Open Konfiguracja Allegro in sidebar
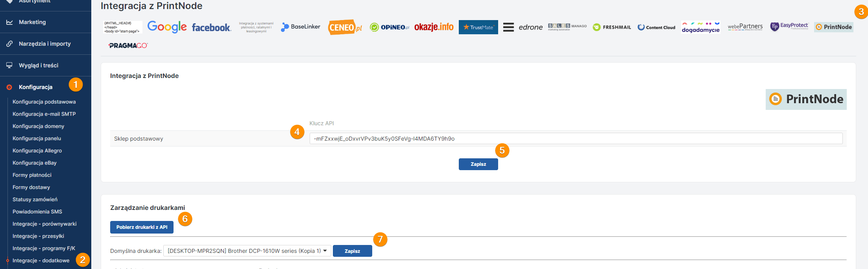The image size is (868, 269). (37, 150)
